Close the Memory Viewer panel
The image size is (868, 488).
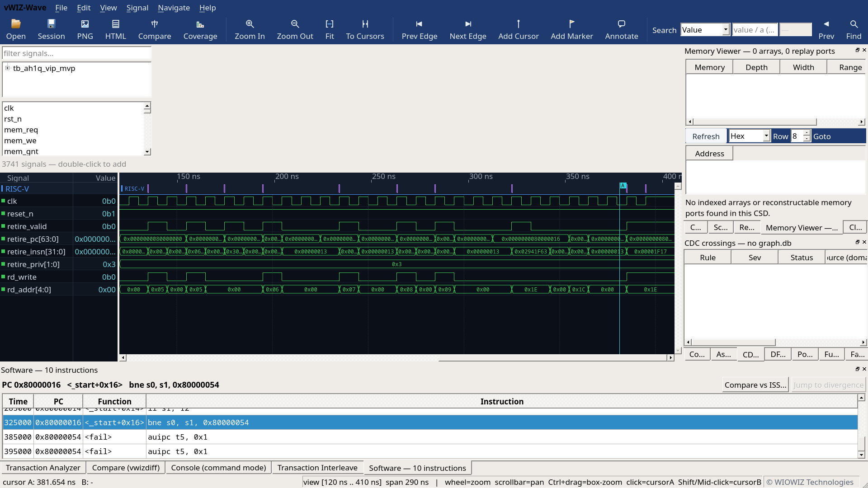click(864, 50)
